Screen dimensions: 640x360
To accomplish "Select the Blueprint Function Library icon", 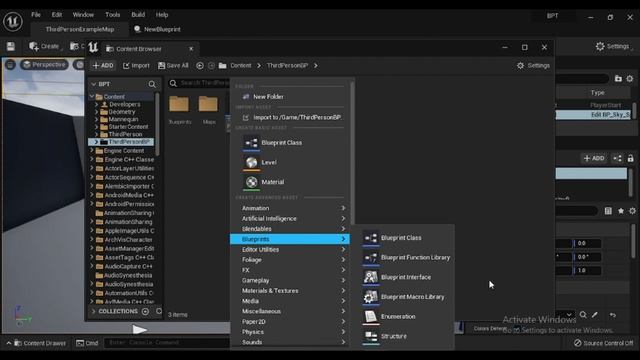I will tap(371, 258).
